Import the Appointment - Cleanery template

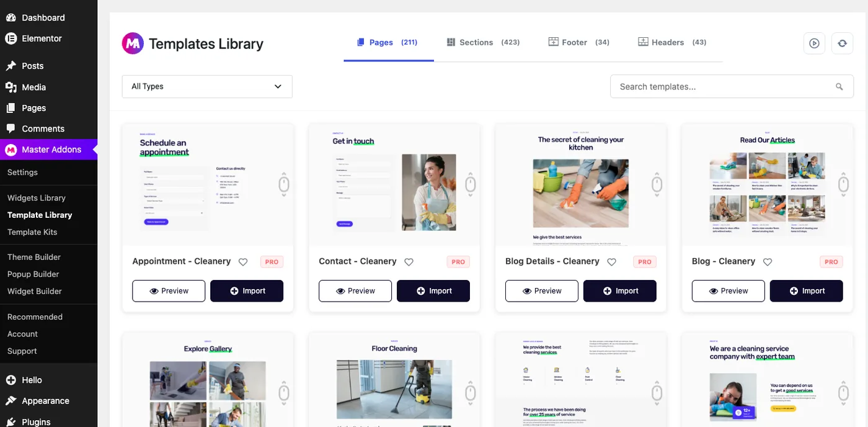coord(247,291)
